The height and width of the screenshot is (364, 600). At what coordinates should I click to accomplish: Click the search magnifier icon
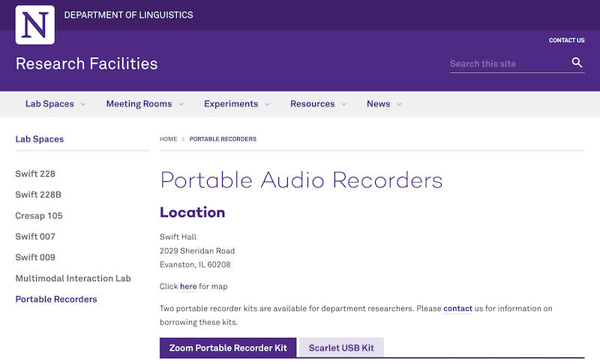tap(577, 62)
